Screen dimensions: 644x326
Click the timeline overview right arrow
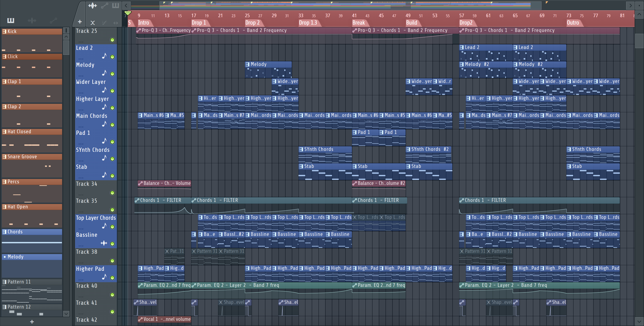pyautogui.click(x=630, y=5)
